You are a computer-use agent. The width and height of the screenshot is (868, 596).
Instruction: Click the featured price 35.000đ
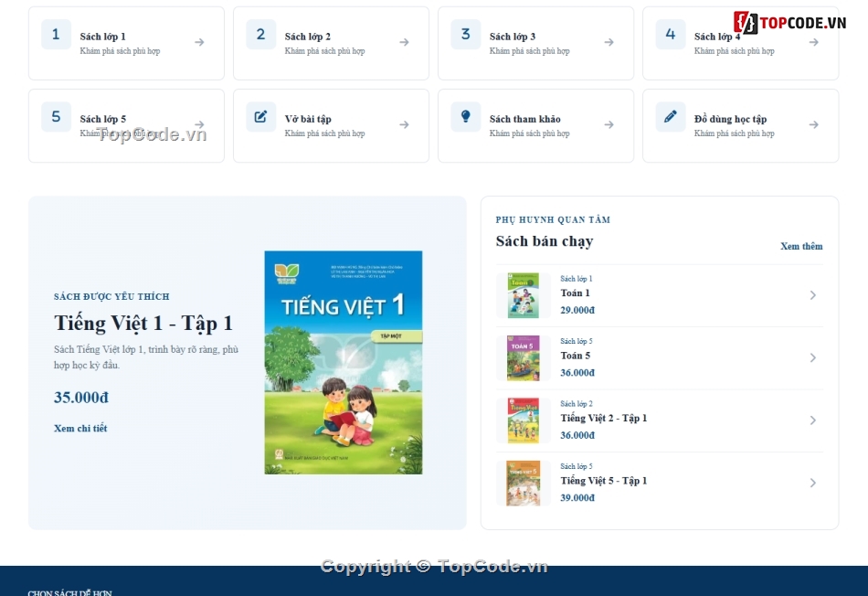click(81, 397)
